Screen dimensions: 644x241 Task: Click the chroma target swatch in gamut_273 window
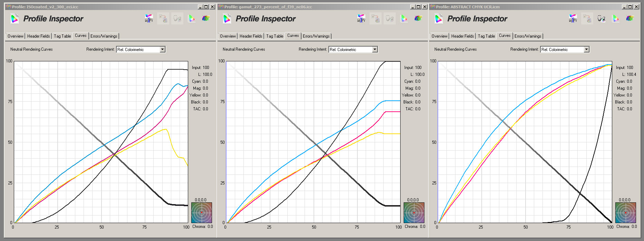coord(414,213)
